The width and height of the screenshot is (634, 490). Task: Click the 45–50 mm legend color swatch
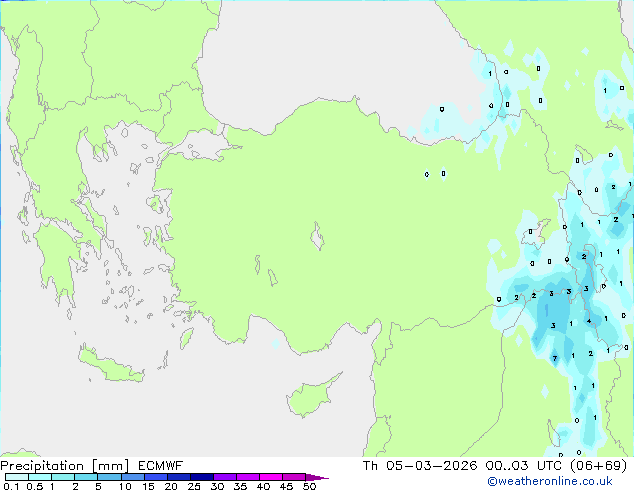coord(294,477)
